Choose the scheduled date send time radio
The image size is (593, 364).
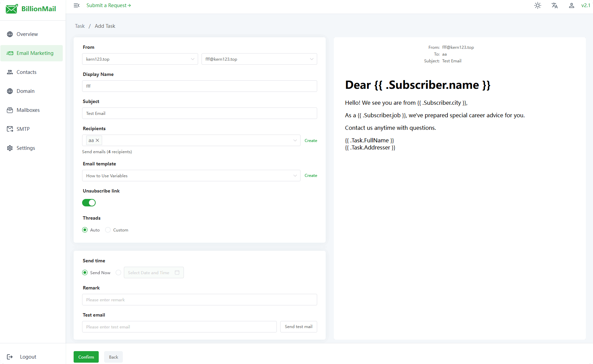118,272
